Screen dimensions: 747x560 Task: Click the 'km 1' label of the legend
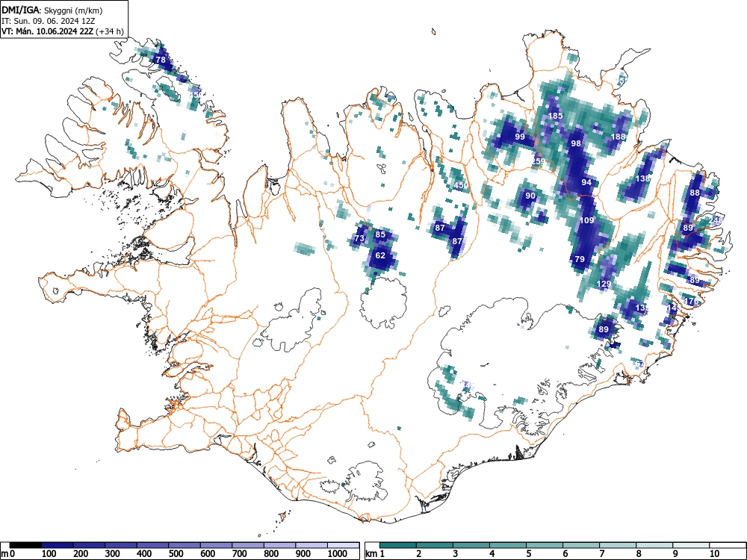pos(376,554)
